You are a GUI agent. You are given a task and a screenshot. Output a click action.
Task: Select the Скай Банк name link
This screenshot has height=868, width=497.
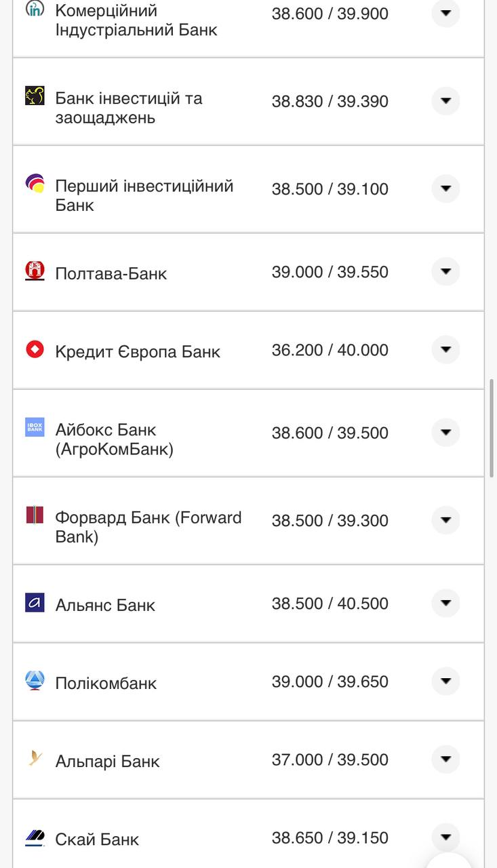tap(97, 840)
